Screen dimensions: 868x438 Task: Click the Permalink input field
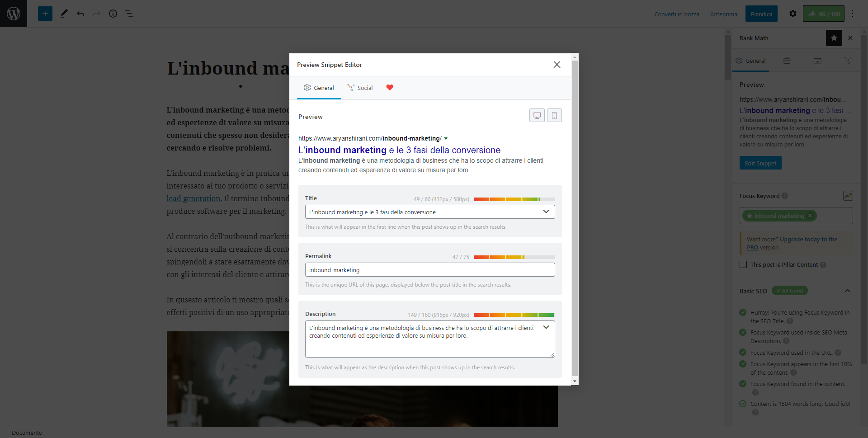pyautogui.click(x=429, y=270)
